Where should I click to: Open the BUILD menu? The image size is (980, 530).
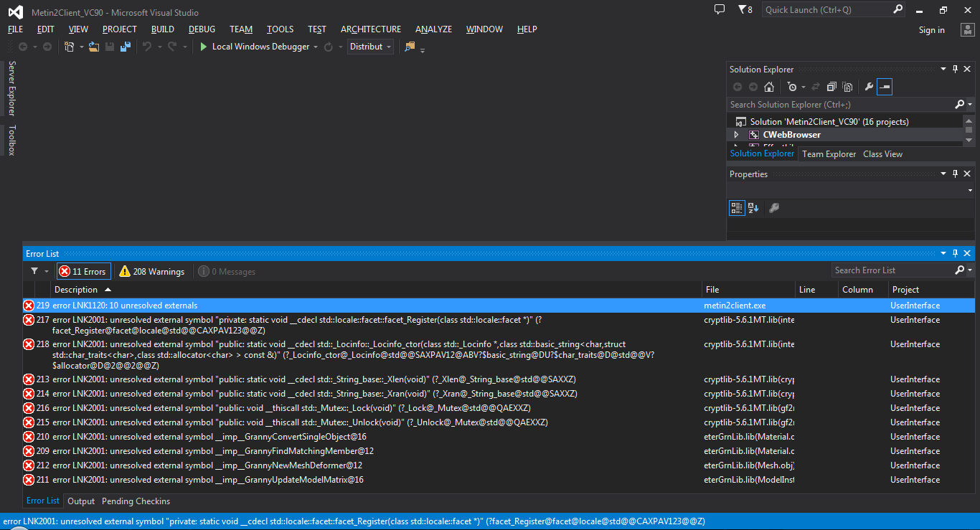pos(163,29)
